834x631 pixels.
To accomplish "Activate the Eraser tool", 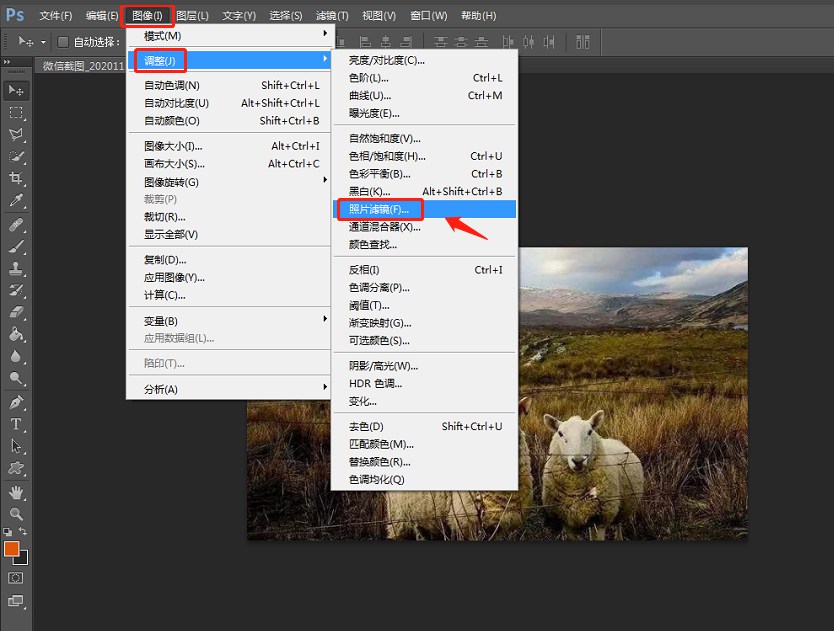I will tap(14, 311).
